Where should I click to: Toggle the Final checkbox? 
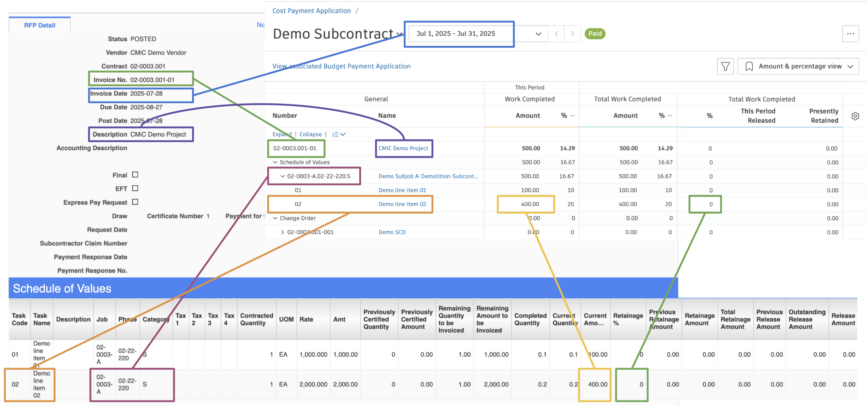135,174
